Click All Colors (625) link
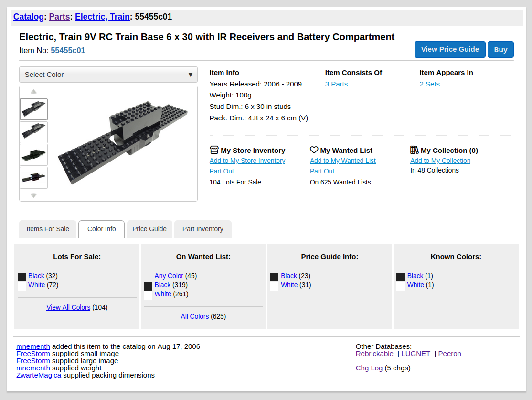This screenshot has height=400, width=532. click(x=195, y=316)
